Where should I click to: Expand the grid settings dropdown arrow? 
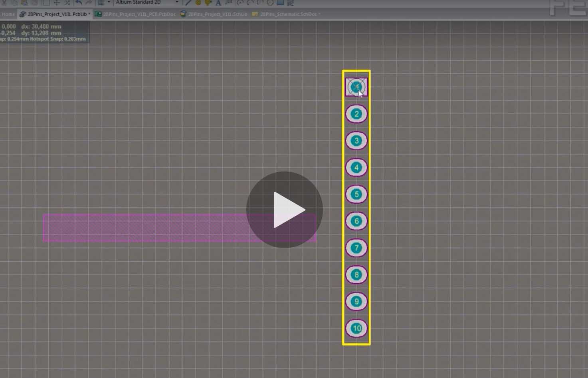click(x=109, y=2)
